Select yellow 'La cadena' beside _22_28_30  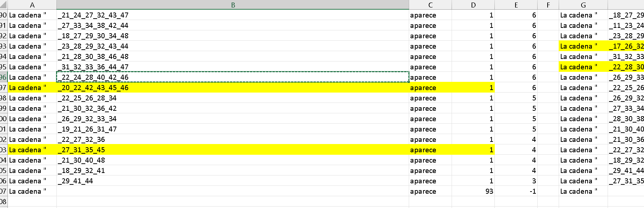click(x=583, y=67)
